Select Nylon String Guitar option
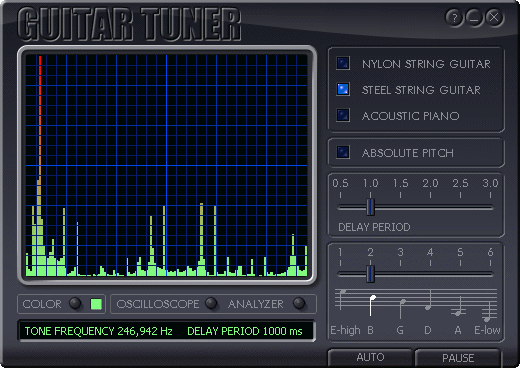 [343, 63]
